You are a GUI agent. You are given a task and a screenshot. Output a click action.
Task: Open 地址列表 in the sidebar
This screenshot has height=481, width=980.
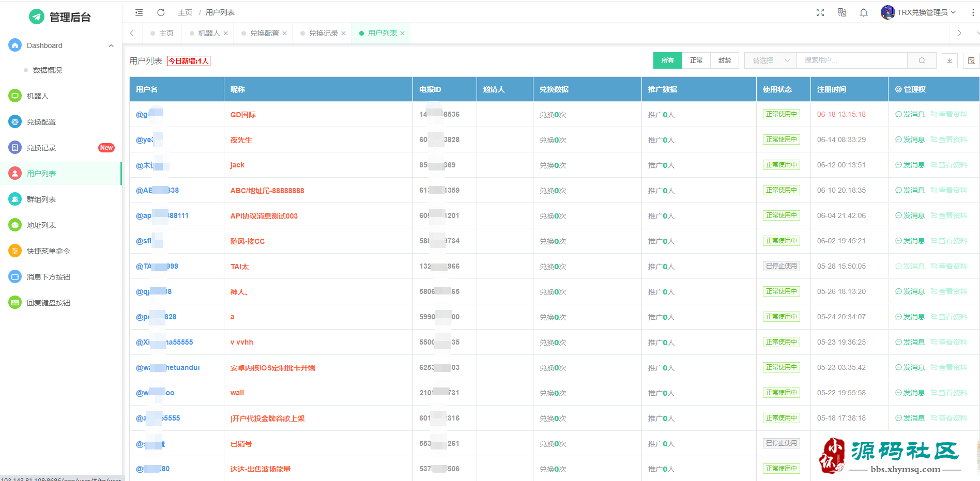41,225
